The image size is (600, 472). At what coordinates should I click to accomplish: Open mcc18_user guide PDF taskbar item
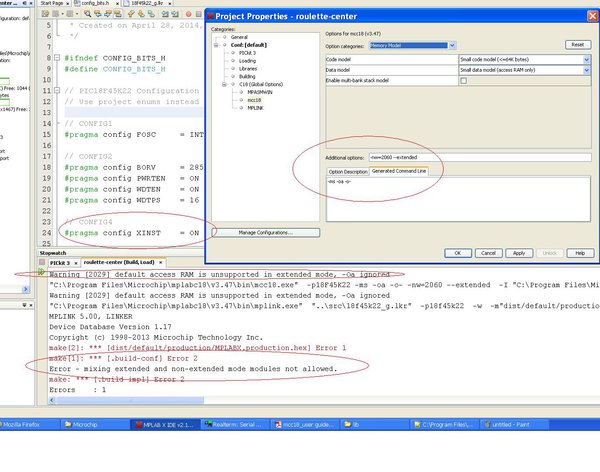pos(305,425)
